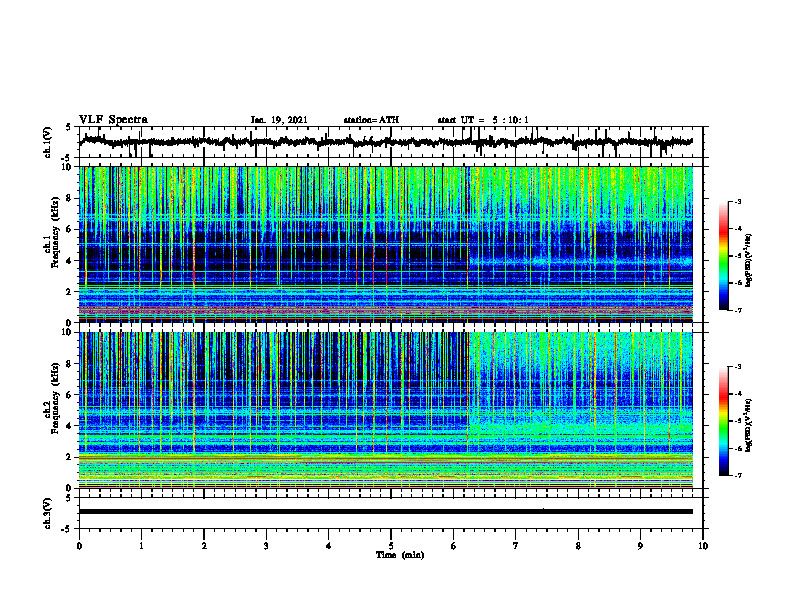Select the "start UT = 5:10:1" label
Viewport: 792px width, 612px height.
tap(483, 120)
